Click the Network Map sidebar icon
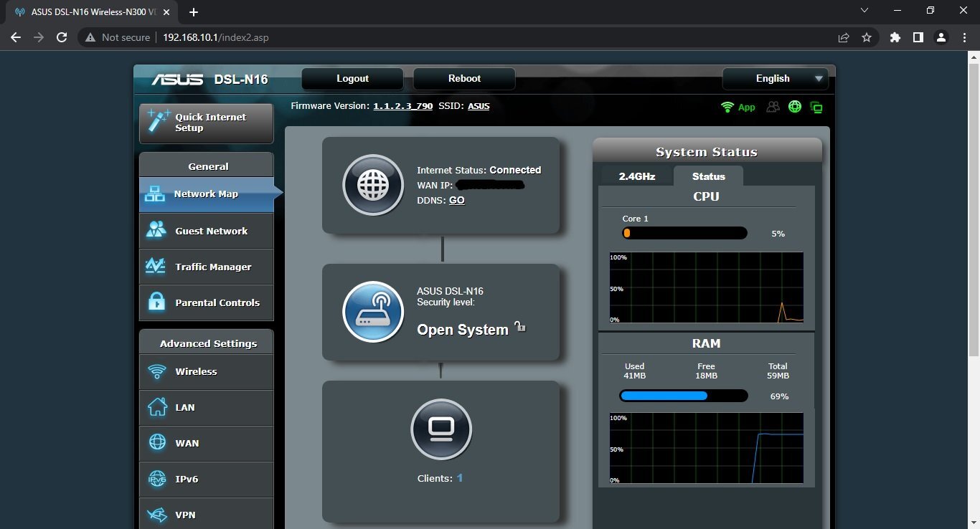This screenshot has width=980, height=529. coord(155,194)
